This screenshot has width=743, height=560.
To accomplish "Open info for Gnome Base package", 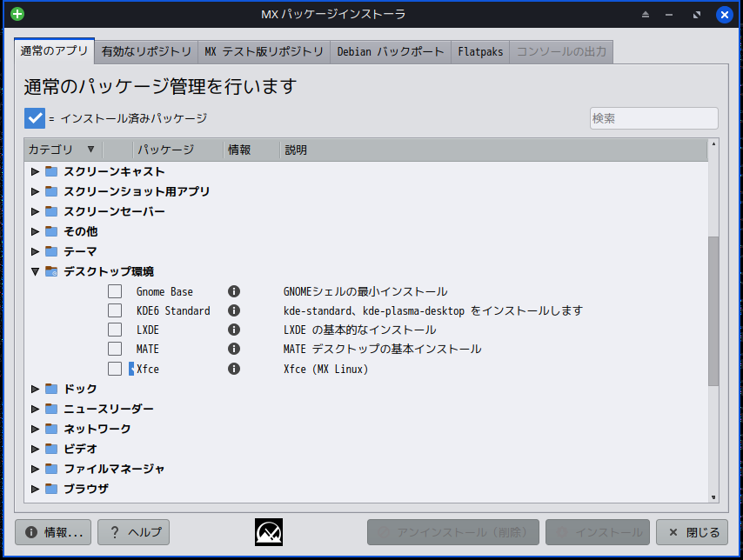I will [234, 291].
